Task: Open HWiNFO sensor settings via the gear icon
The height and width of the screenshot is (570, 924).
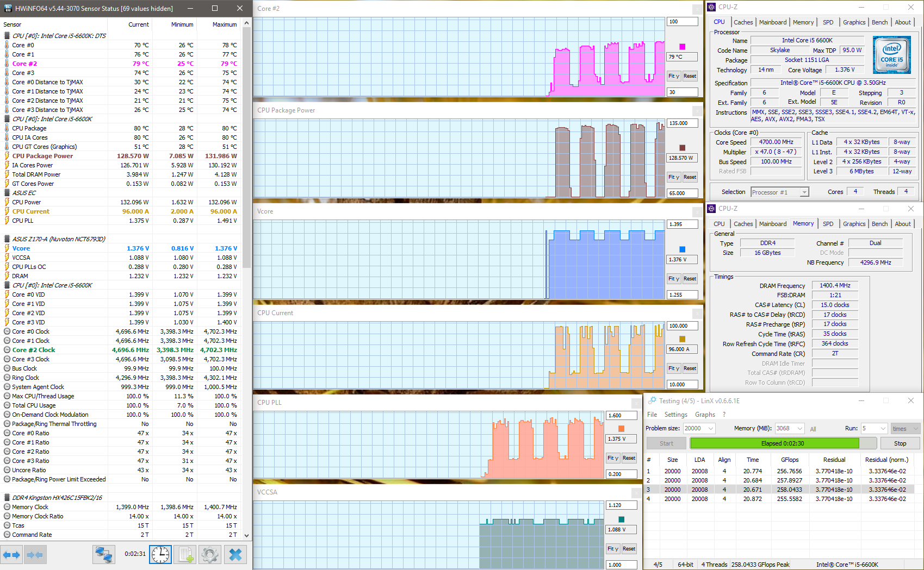Action: tap(209, 555)
